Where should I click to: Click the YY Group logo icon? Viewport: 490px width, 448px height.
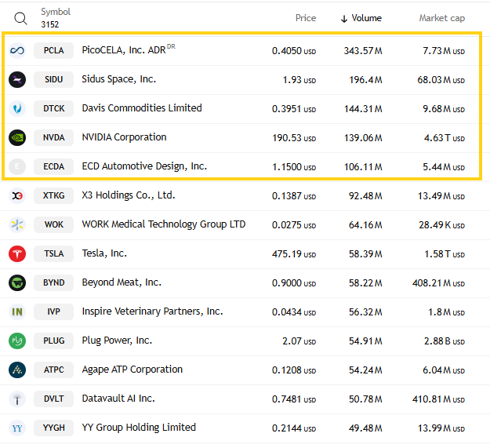click(17, 428)
